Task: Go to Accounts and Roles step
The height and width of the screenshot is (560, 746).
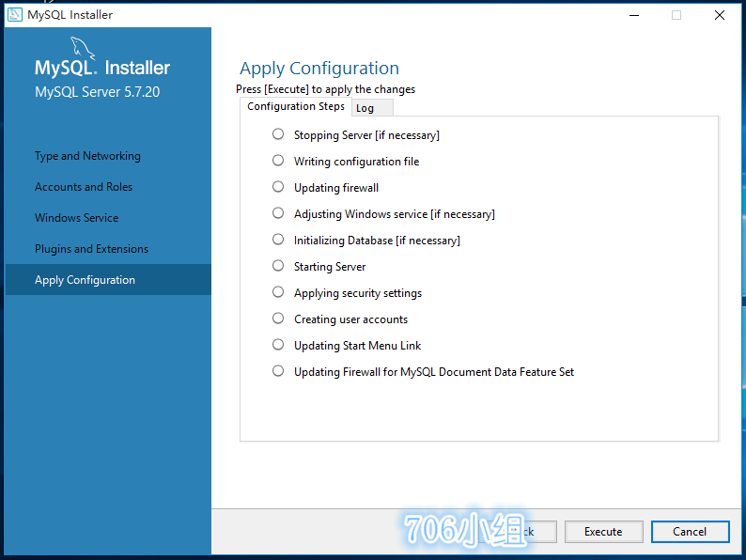Action: point(84,187)
